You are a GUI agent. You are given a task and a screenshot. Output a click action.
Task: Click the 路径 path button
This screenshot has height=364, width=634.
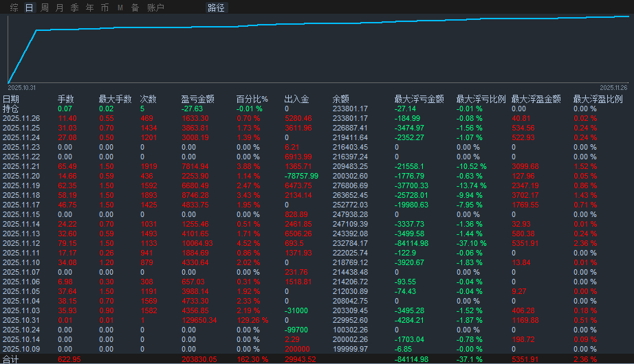[x=217, y=8]
